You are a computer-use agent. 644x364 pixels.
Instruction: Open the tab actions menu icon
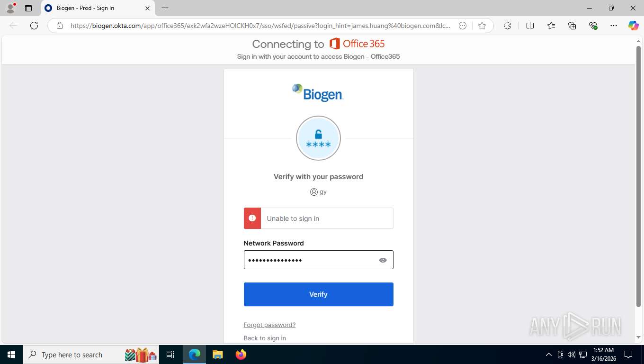click(28, 8)
